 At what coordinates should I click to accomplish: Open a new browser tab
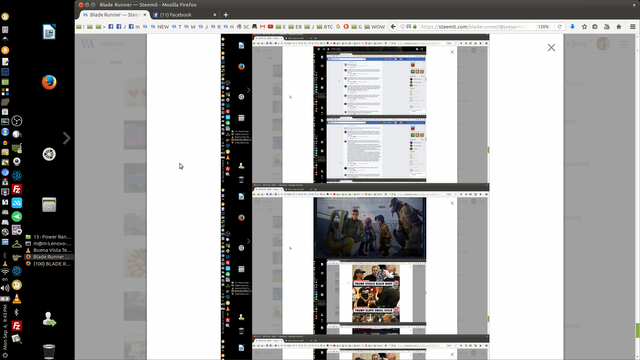point(226,15)
